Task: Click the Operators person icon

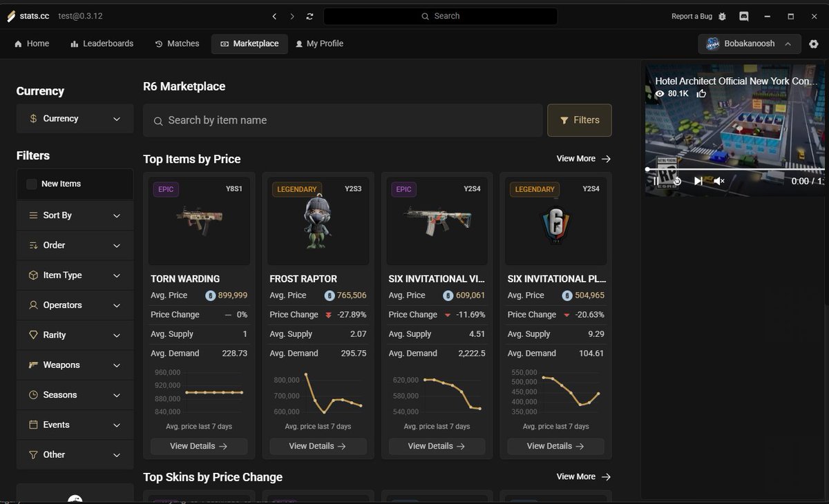Action: (x=33, y=305)
